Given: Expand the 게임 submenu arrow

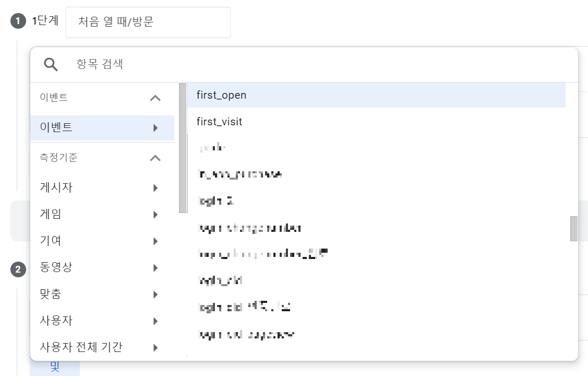Looking at the screenshot, I should coord(155,214).
